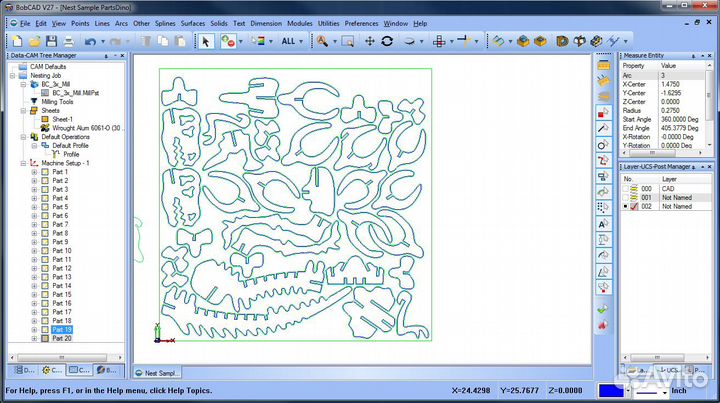This screenshot has width=720, height=403.
Task: Toggle the checked box for layer 002
Action: [x=626, y=206]
